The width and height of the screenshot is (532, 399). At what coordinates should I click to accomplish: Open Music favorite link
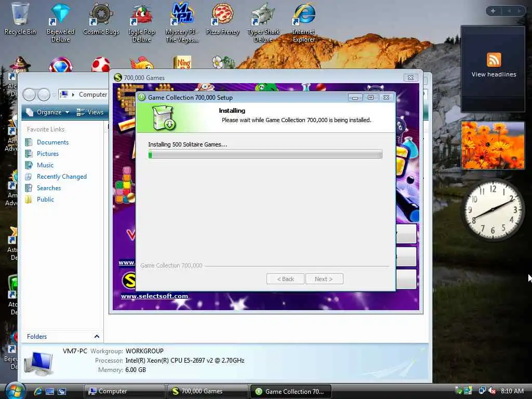(x=45, y=165)
